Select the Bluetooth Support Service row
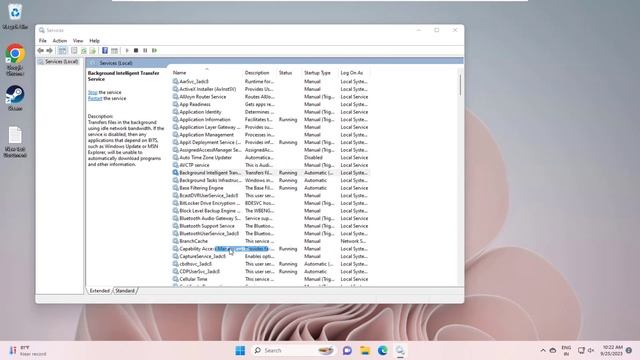This screenshot has width=640, height=360. pyautogui.click(x=270, y=226)
